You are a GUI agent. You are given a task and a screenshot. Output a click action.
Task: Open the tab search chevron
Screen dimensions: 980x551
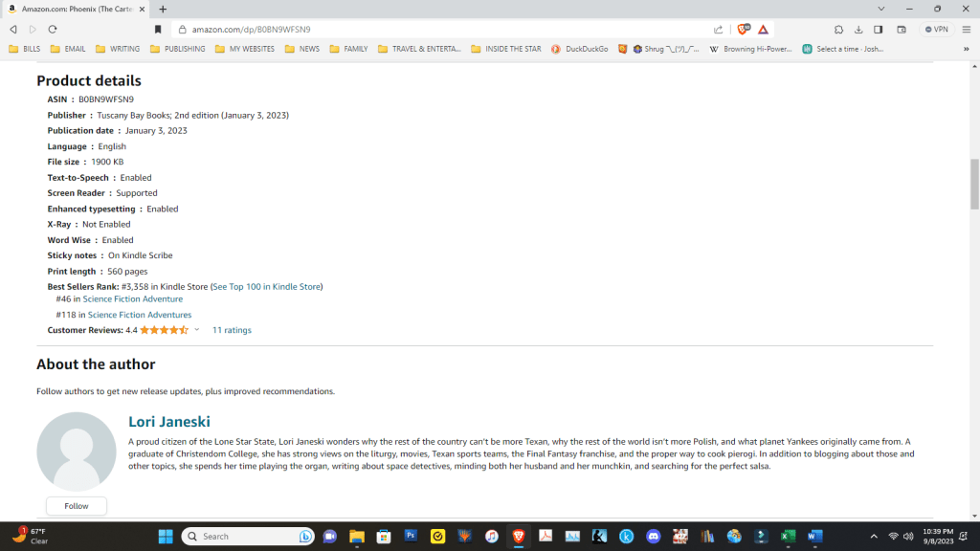tap(881, 9)
